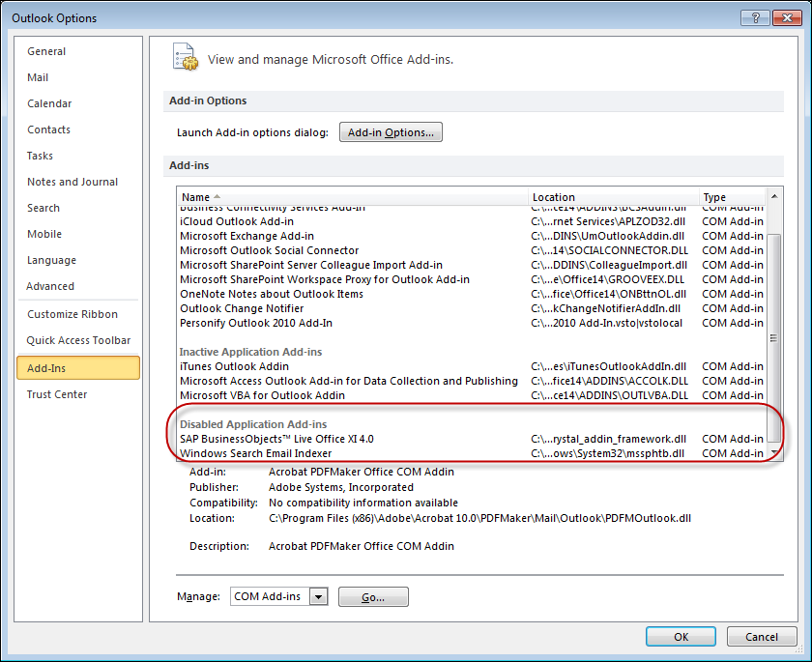This screenshot has width=812, height=662.
Task: Click the Cancel button
Action: point(762,637)
